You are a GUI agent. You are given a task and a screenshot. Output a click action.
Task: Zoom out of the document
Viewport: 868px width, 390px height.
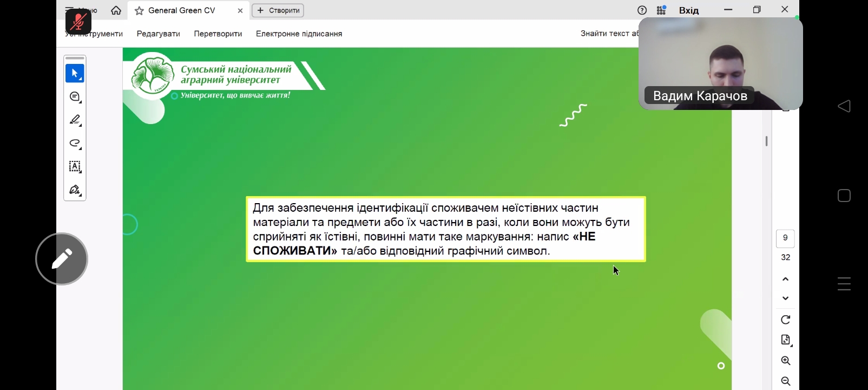click(x=786, y=381)
